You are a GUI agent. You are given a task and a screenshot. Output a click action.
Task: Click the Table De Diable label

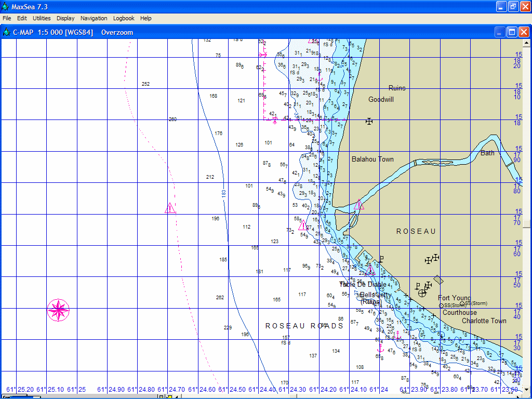[x=363, y=284]
